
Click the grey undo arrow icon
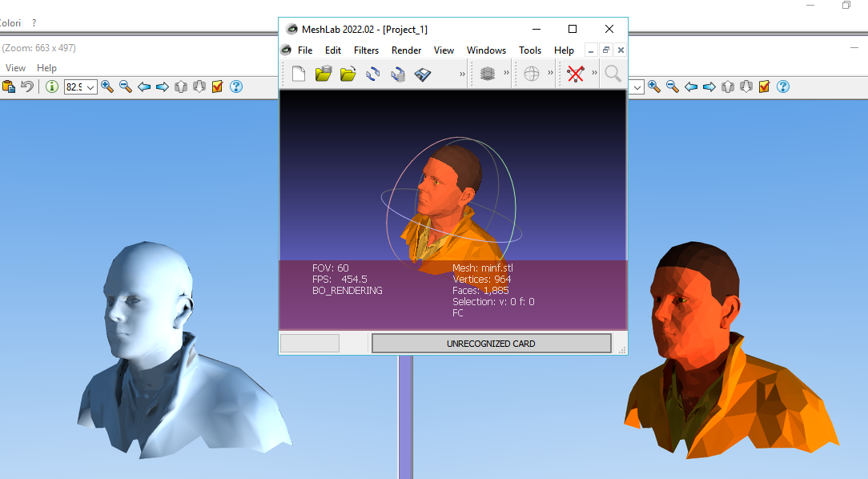tap(28, 87)
